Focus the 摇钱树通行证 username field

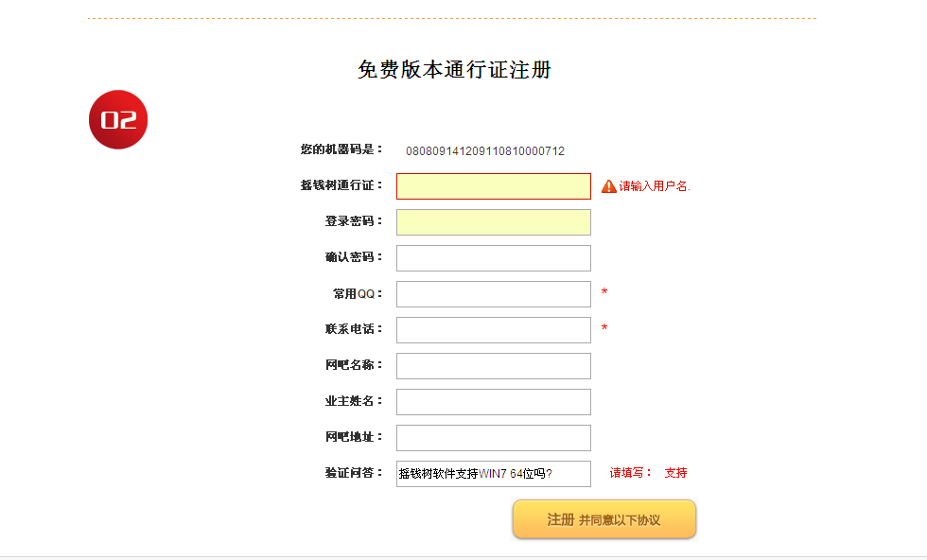(494, 186)
